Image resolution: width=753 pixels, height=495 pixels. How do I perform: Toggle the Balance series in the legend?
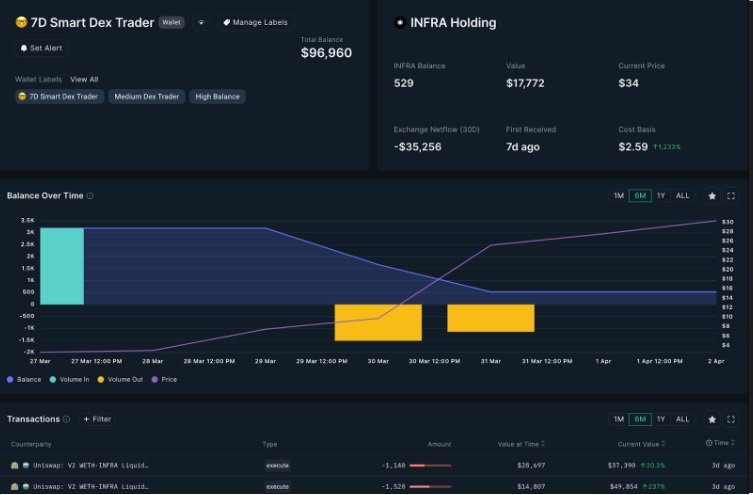tap(24, 380)
